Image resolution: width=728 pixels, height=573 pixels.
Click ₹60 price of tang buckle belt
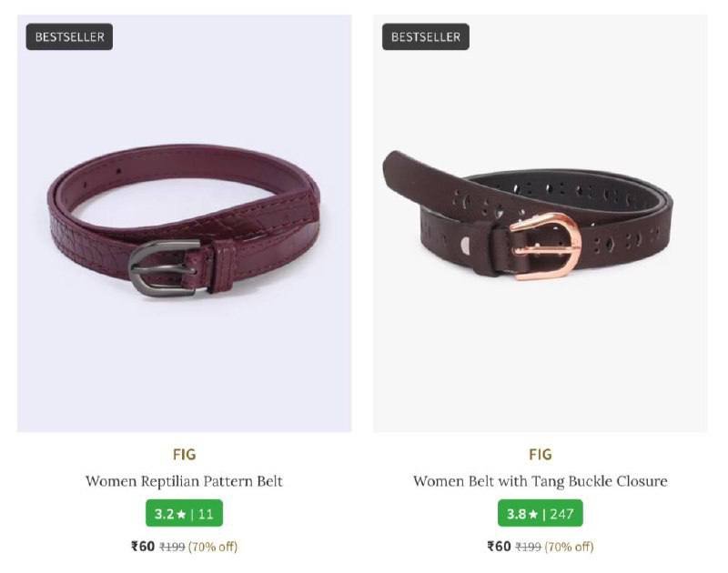(x=499, y=546)
